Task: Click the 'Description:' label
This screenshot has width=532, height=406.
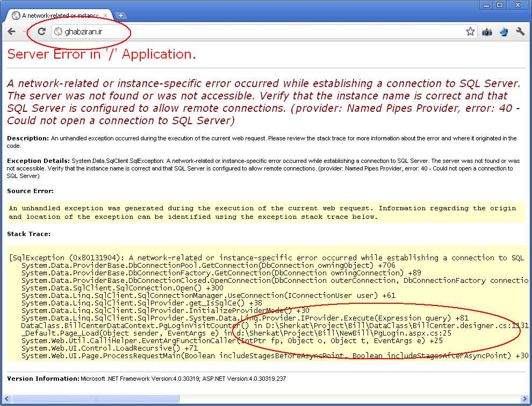Action: click(x=28, y=138)
